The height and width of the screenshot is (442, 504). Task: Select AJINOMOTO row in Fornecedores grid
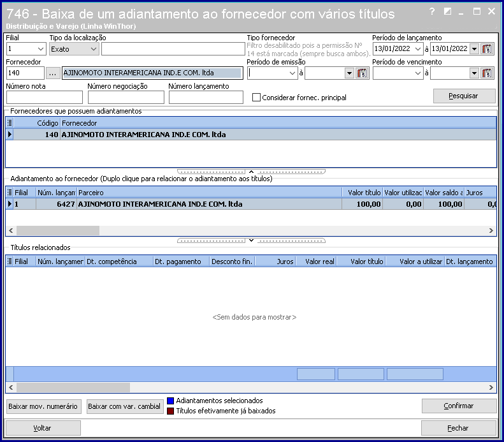(x=255, y=135)
